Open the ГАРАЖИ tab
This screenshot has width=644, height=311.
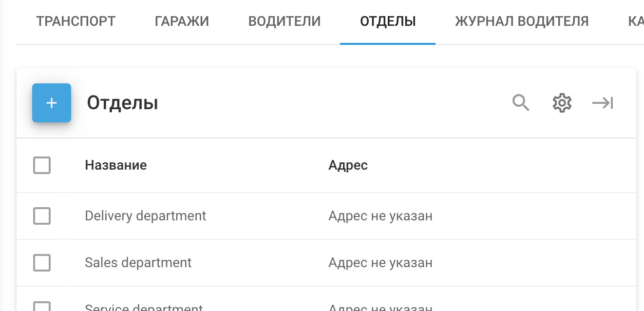[182, 21]
